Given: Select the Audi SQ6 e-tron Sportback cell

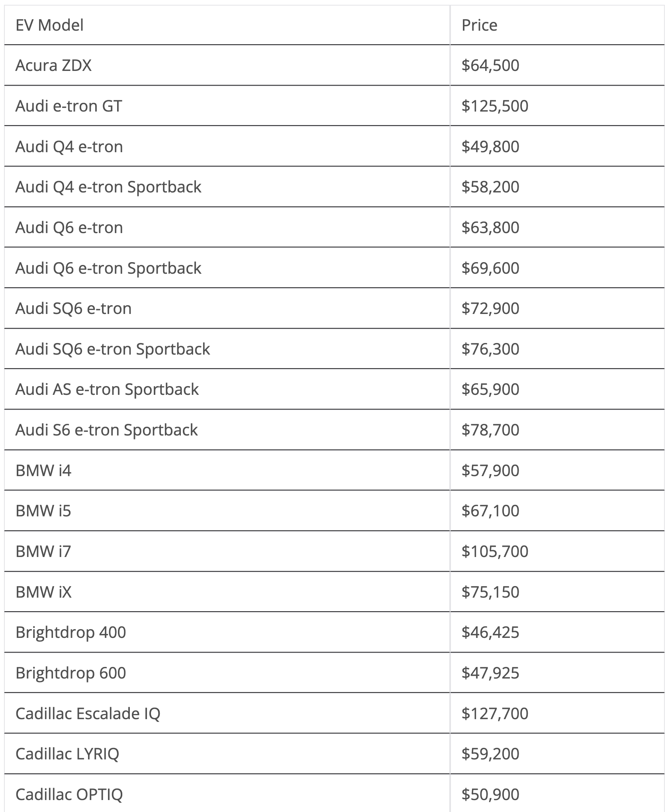Looking at the screenshot, I should pyautogui.click(x=113, y=349).
